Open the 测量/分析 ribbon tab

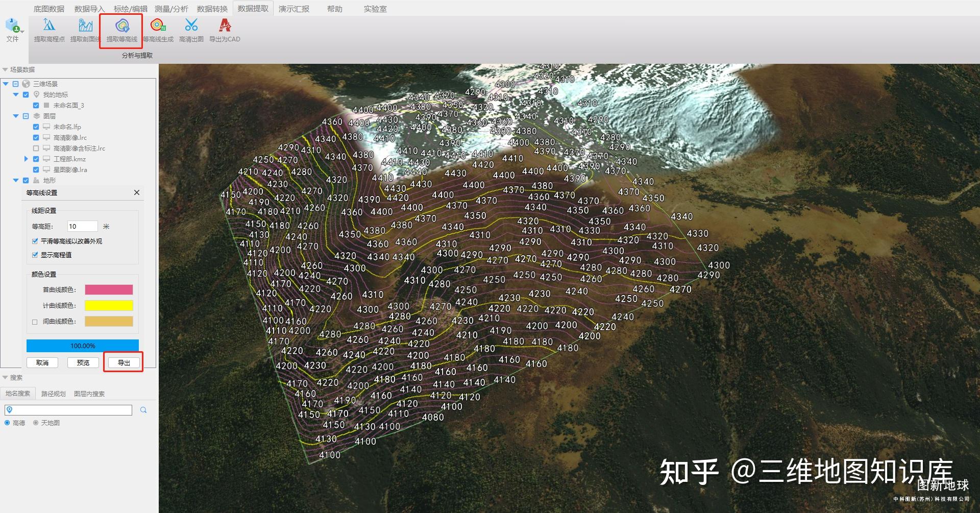(171, 9)
